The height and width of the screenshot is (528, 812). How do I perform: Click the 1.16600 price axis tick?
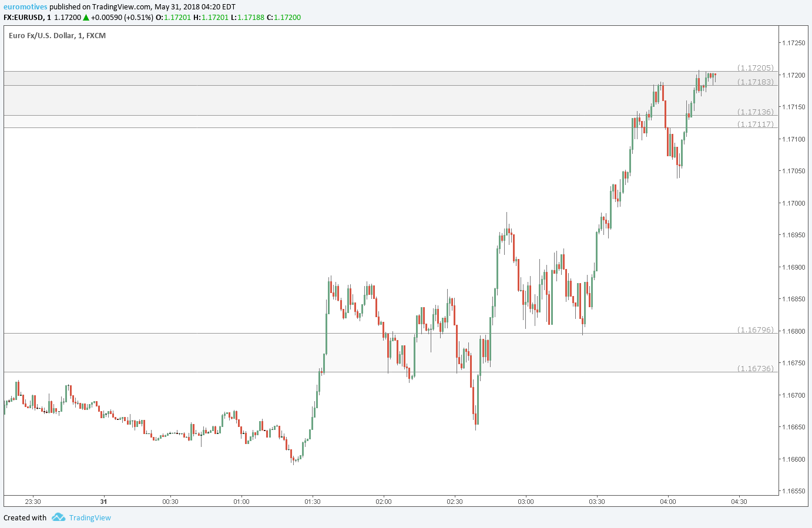click(x=793, y=459)
